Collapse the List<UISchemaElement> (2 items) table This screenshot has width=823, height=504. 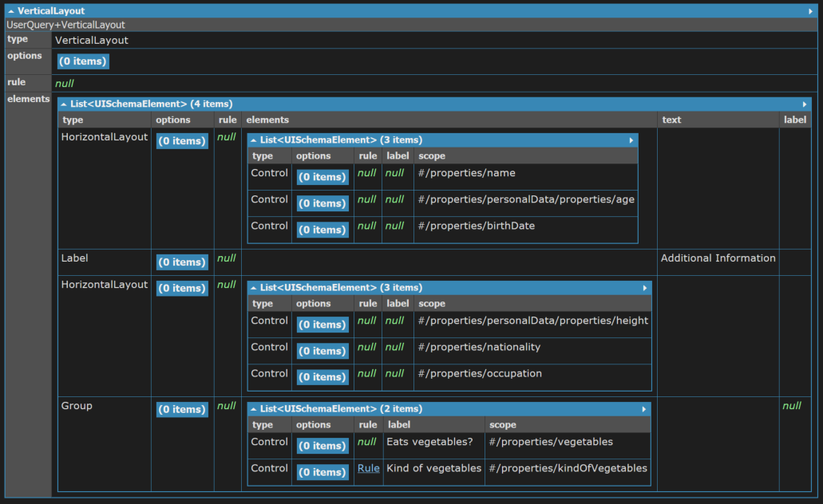click(254, 409)
